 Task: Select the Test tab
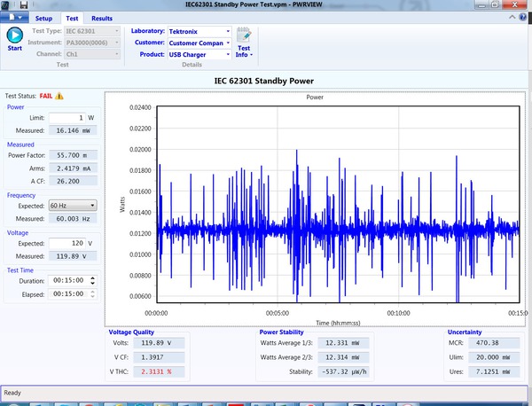click(x=72, y=17)
